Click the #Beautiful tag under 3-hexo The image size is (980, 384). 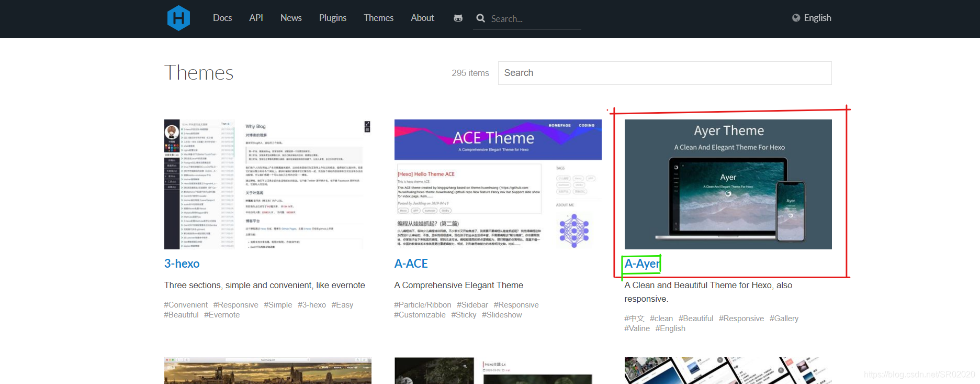(181, 315)
